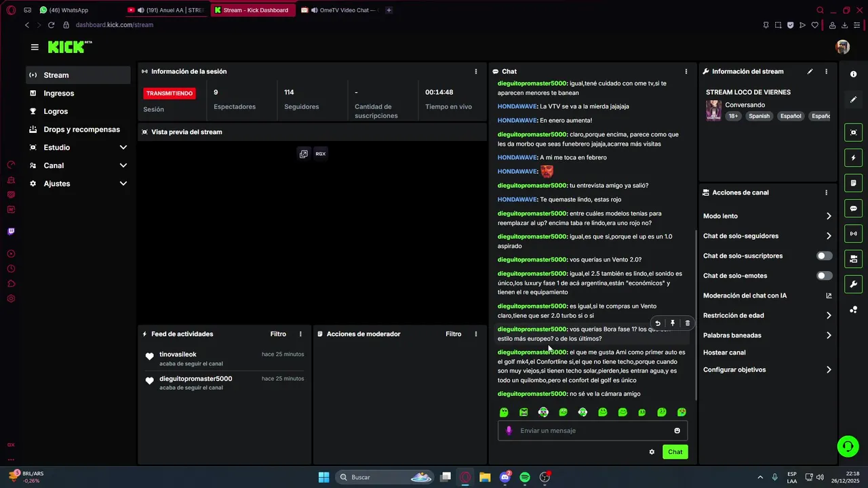Open Filtro in Acciones de moderador

click(453, 334)
